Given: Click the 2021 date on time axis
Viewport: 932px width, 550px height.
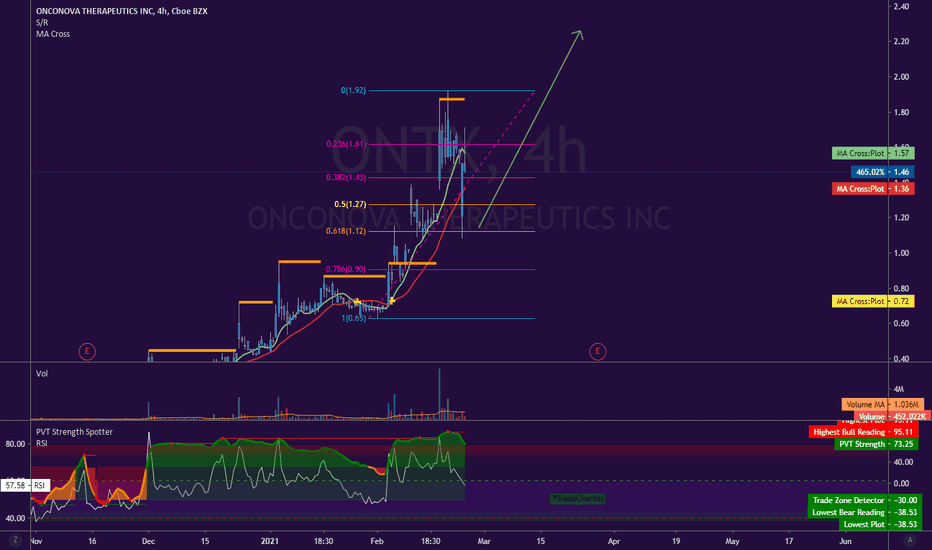Looking at the screenshot, I should pyautogui.click(x=270, y=541).
